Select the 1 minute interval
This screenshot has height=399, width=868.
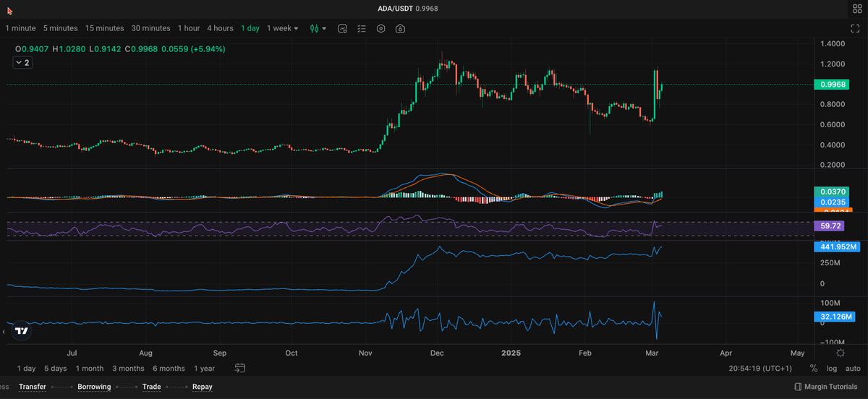pyautogui.click(x=20, y=28)
